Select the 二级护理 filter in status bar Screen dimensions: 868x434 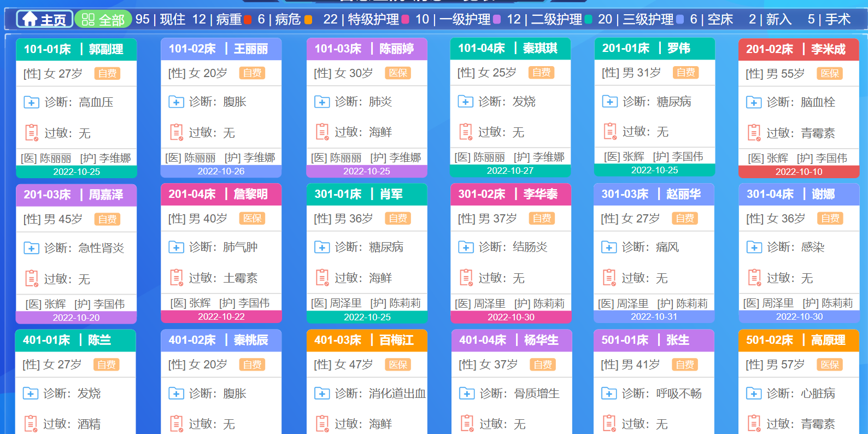[556, 20]
